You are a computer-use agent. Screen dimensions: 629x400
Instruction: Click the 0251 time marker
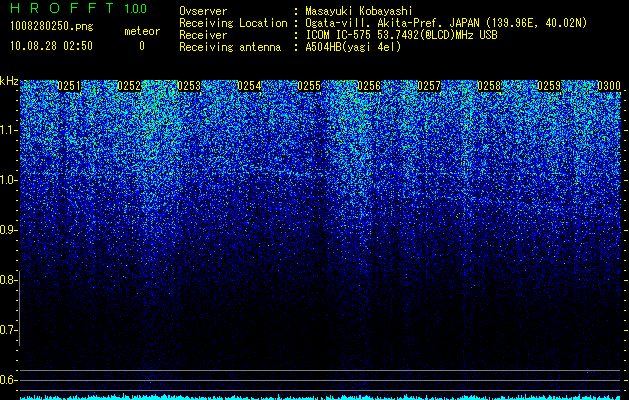(69, 86)
